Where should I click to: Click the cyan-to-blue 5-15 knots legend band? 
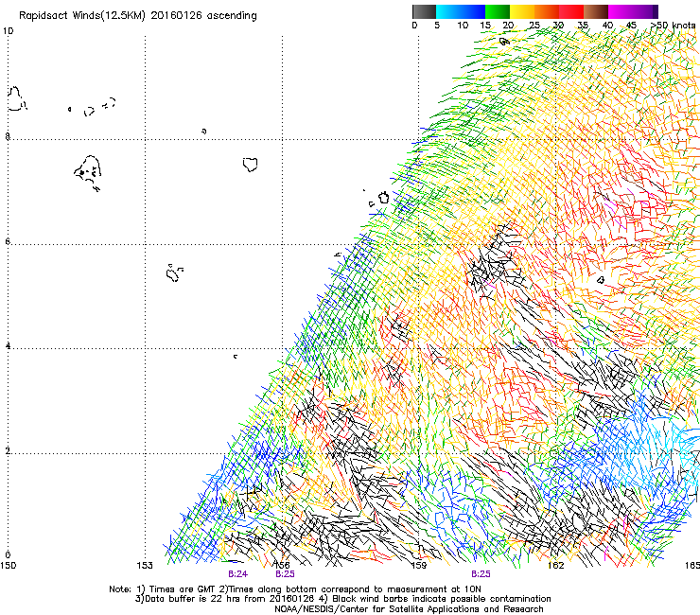pos(461,11)
